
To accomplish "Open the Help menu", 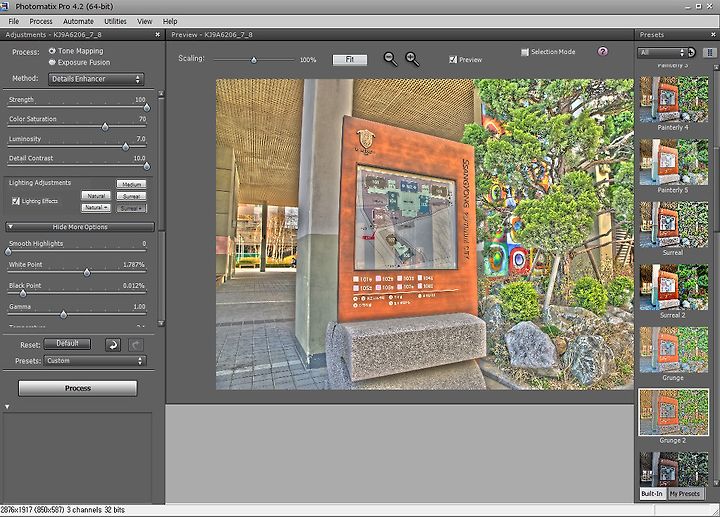I will [170, 21].
